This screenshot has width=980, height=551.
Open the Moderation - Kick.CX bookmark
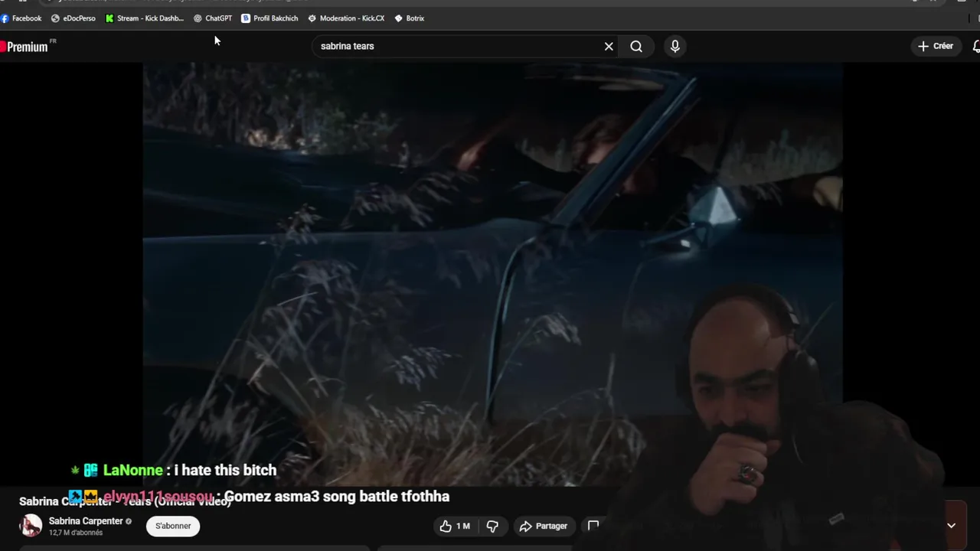[x=346, y=18]
